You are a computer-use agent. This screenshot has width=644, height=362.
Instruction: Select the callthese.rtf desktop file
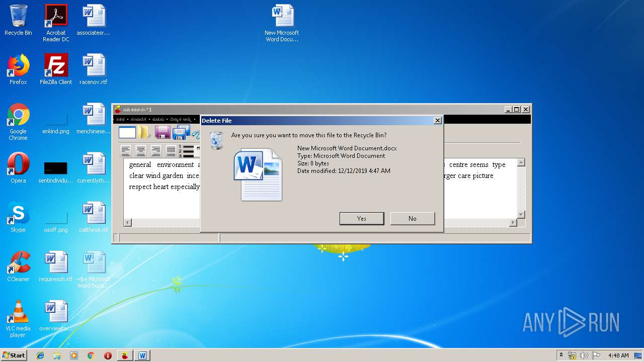[x=94, y=217]
